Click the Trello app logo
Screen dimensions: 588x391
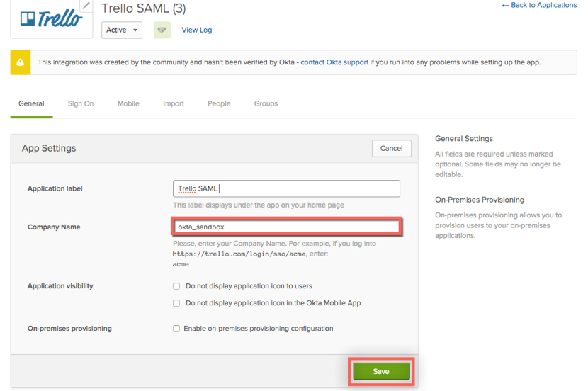50,19
